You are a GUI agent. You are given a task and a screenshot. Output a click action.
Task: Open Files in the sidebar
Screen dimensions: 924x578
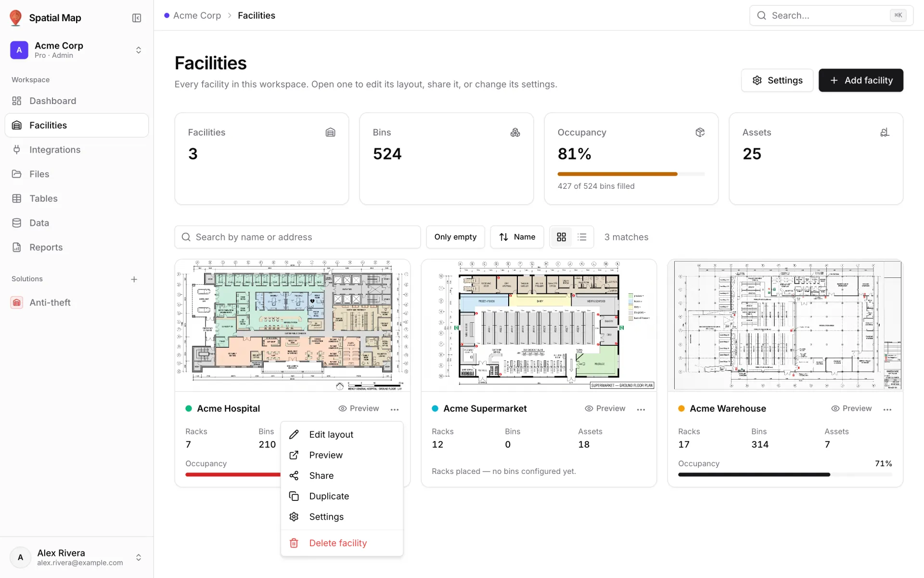point(77,174)
